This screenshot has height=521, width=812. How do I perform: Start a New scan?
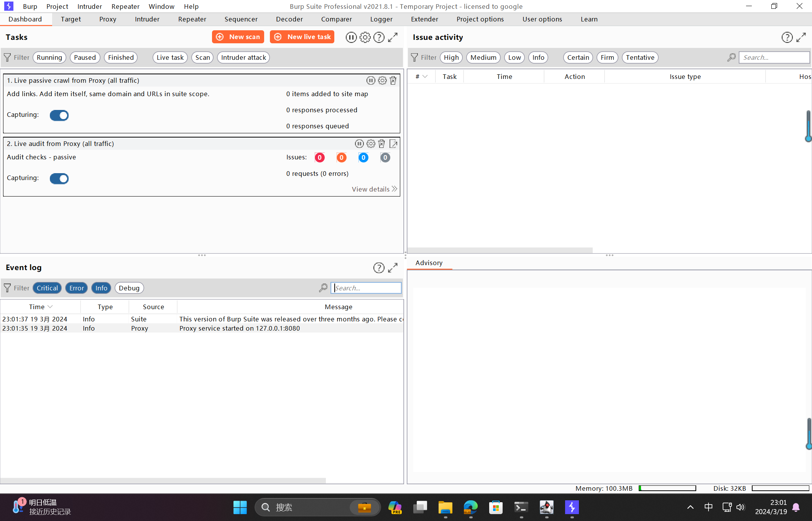click(238, 37)
